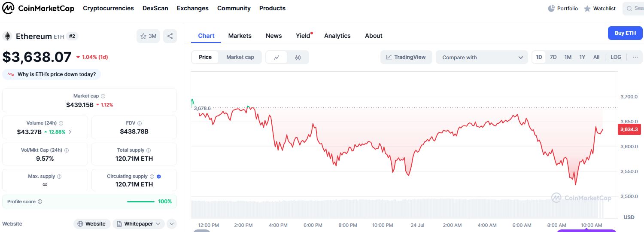Click Market cap info icon
This screenshot has width=644, height=232.
point(103,96)
